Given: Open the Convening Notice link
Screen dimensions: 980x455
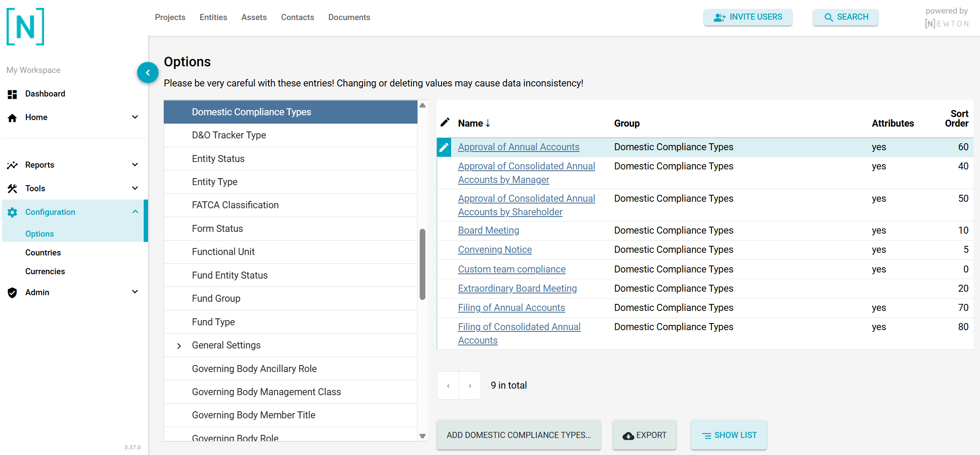Looking at the screenshot, I should click(495, 250).
